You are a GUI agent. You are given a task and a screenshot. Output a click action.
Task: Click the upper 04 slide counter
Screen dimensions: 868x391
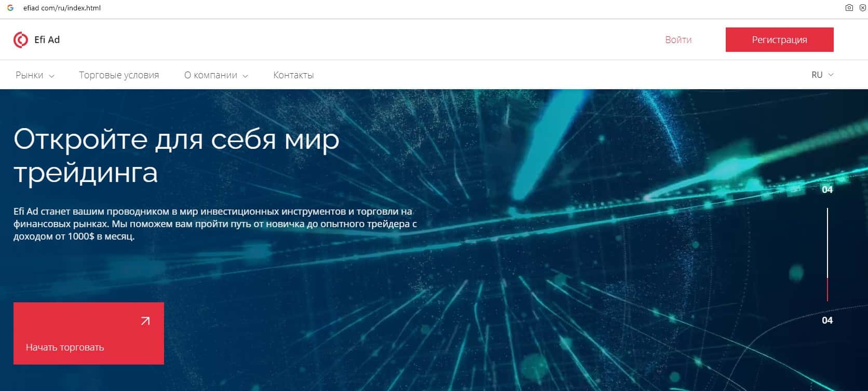pyautogui.click(x=827, y=190)
